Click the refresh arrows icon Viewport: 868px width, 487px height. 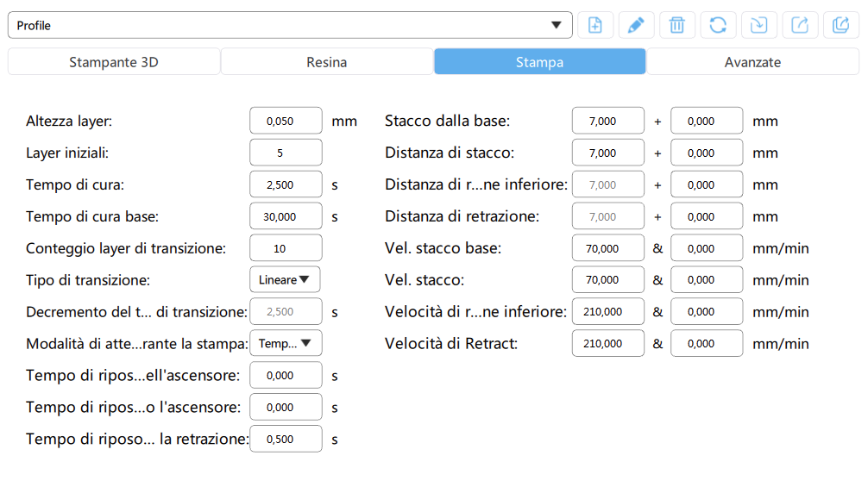pyautogui.click(x=718, y=25)
